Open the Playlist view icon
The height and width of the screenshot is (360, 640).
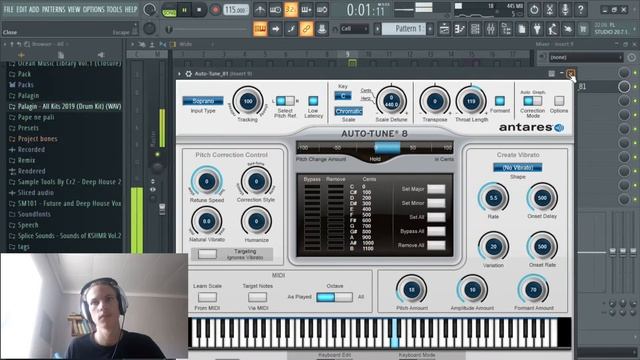(444, 29)
